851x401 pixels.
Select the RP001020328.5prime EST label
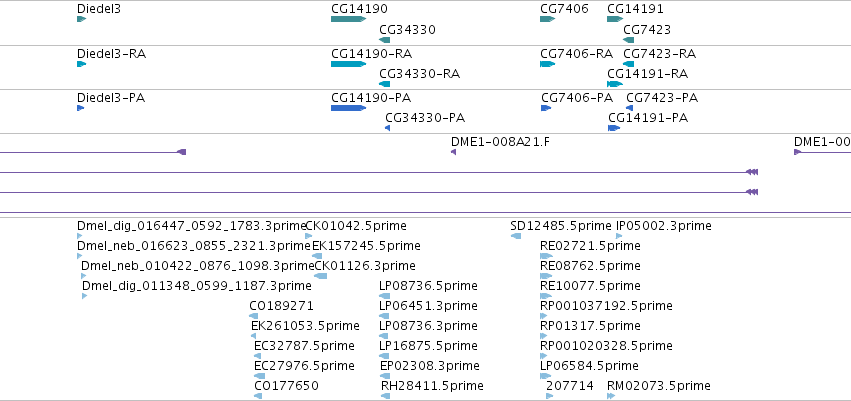coord(607,346)
